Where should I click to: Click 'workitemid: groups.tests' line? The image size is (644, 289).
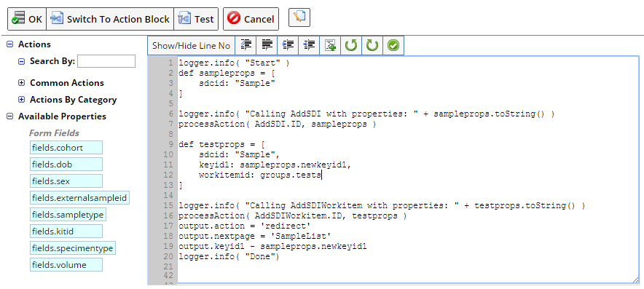click(x=260, y=175)
